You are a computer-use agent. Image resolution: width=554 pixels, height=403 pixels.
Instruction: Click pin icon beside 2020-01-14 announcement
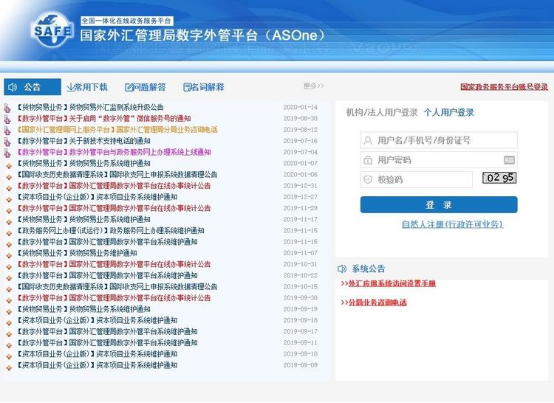click(7, 108)
